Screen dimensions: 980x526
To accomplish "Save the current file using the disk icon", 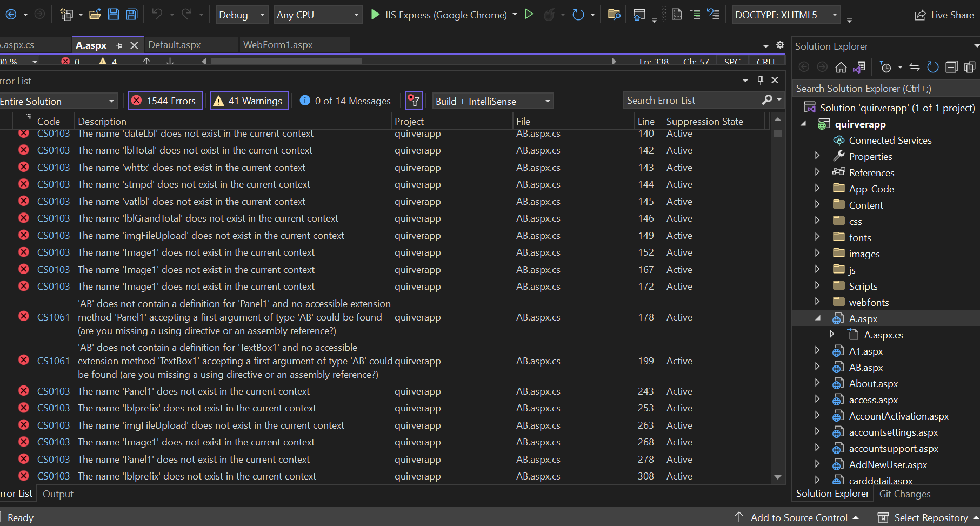I will coord(114,15).
